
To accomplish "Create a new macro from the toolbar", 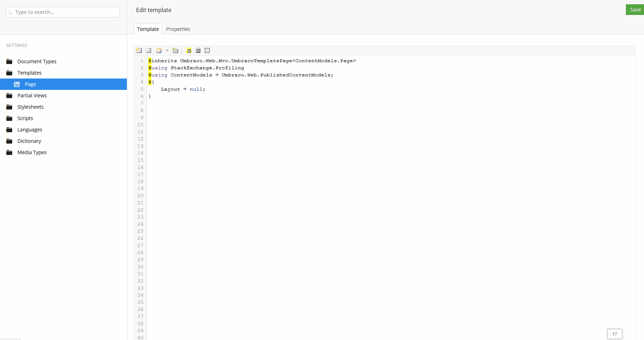I will [x=175, y=50].
